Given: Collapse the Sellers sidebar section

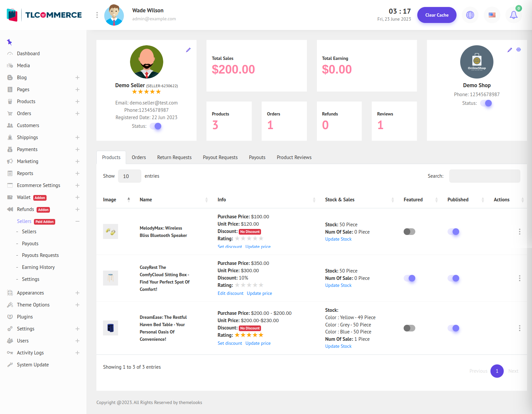Looking at the screenshot, I should click(x=77, y=221).
